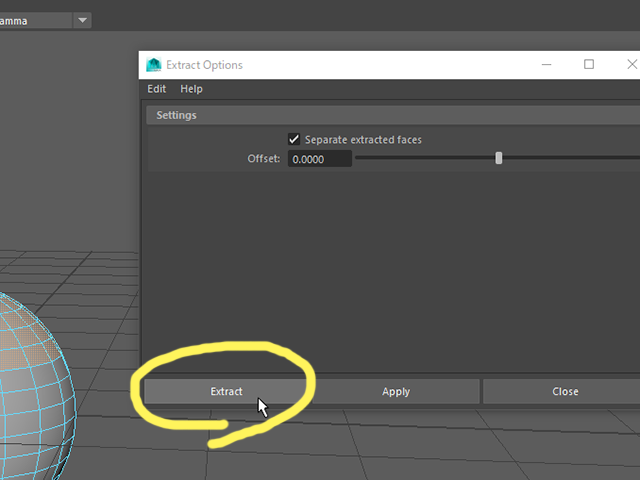Click the Apply button
The height and width of the screenshot is (480, 640).
click(x=396, y=391)
